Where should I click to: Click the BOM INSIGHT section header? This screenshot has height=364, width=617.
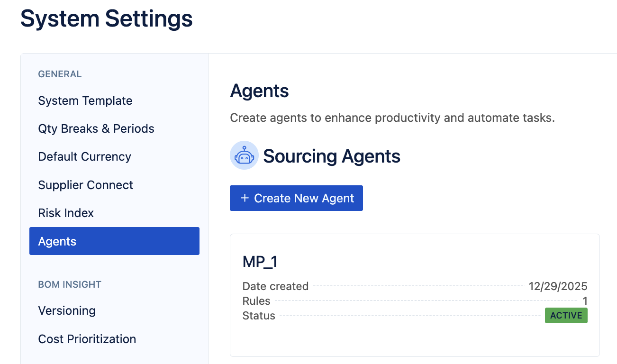tap(70, 284)
